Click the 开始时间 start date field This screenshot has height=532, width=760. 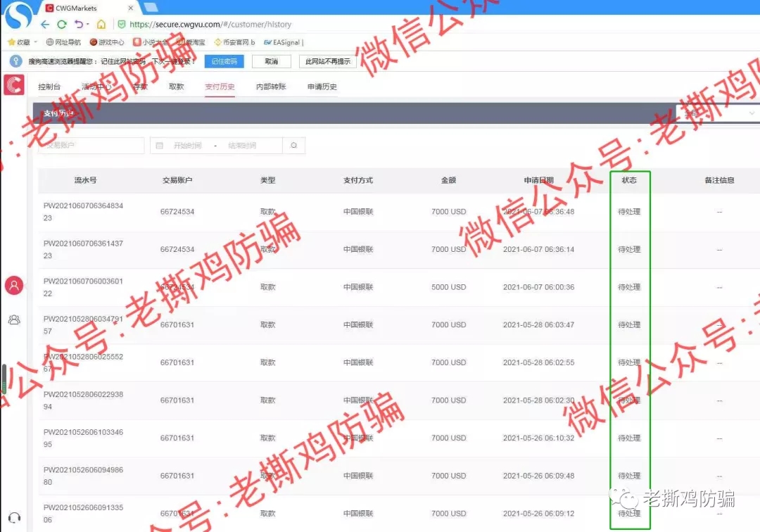[x=188, y=146]
